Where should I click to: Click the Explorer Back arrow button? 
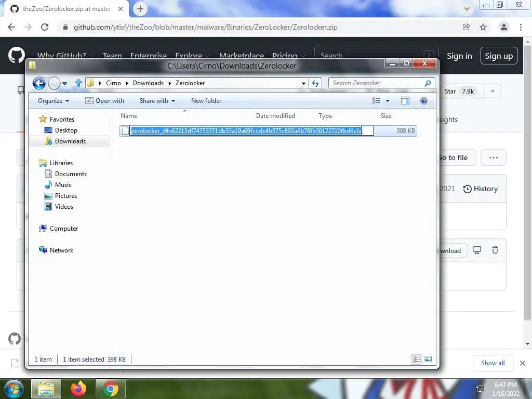point(39,83)
